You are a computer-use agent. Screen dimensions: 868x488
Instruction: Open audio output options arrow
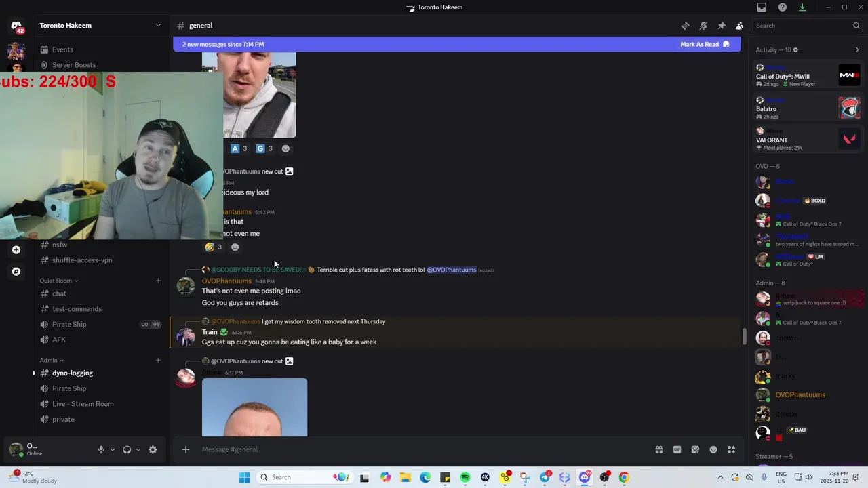[138, 449]
